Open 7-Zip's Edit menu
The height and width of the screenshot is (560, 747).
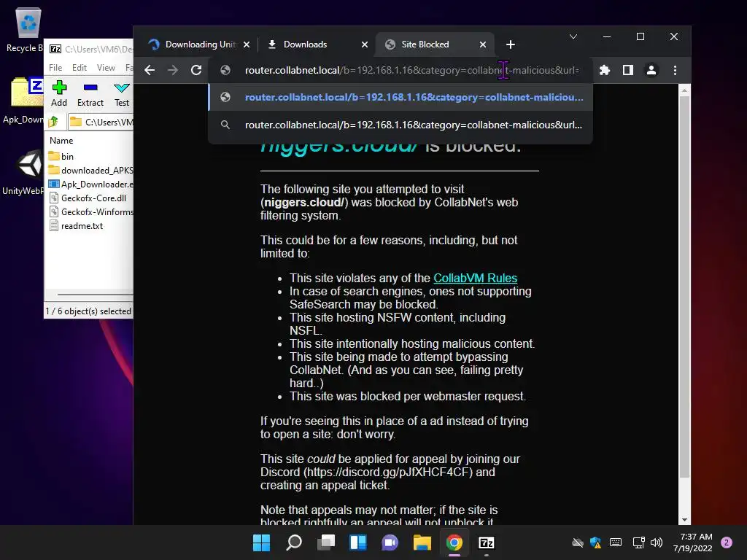tap(79, 68)
